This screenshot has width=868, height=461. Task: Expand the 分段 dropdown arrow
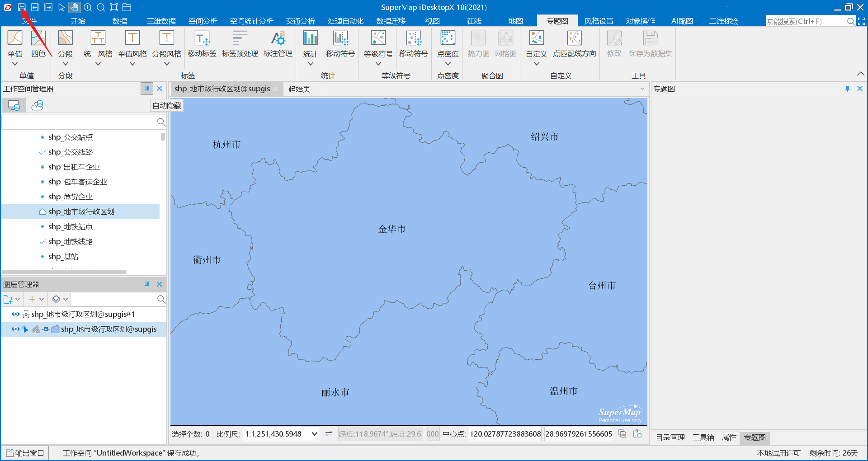coord(66,64)
